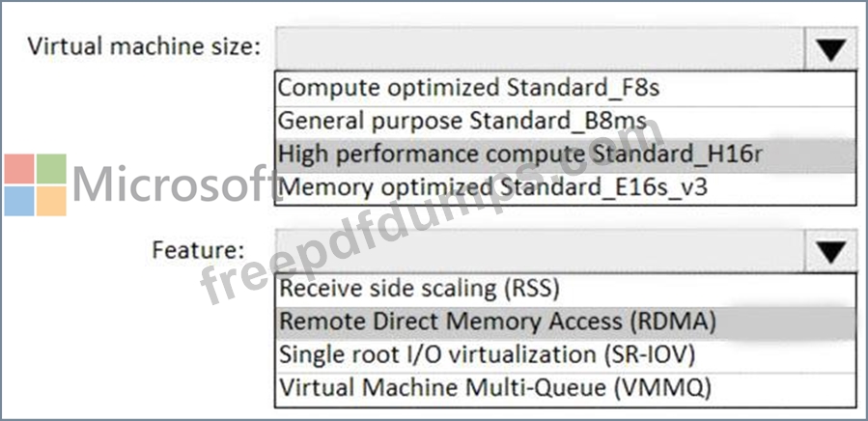The image size is (868, 421).
Task: Select Compute optimized Standard_F8s option
Action: (x=565, y=88)
